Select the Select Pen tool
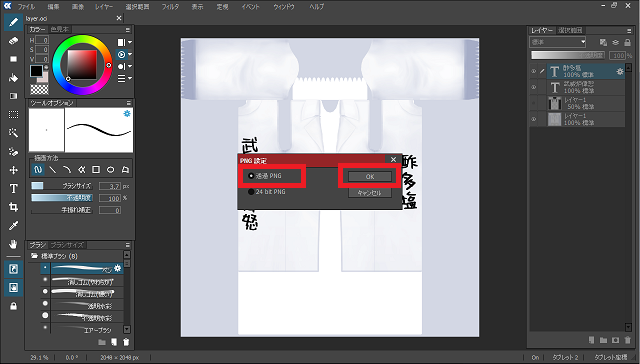The image size is (640, 364). (x=13, y=152)
